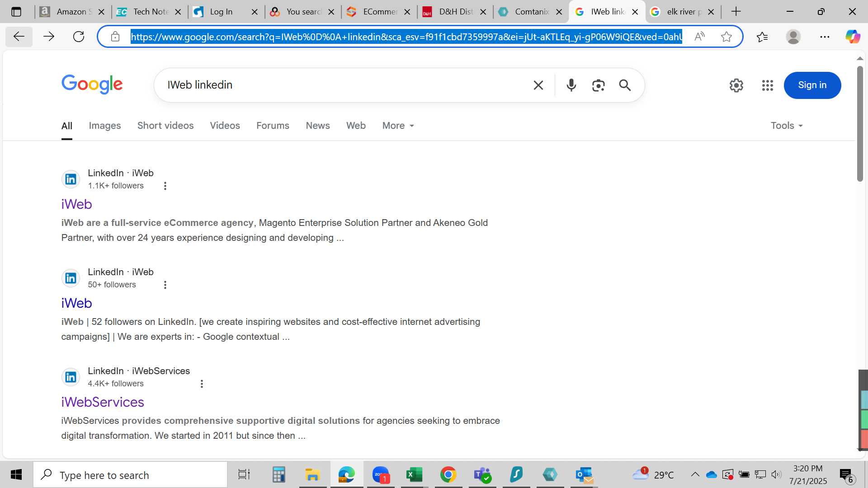Open Read aloud icon in address bar

click(699, 37)
